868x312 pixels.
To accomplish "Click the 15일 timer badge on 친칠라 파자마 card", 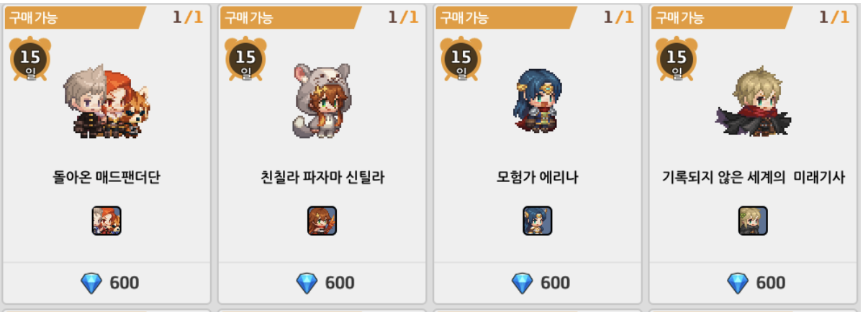I will click(245, 59).
